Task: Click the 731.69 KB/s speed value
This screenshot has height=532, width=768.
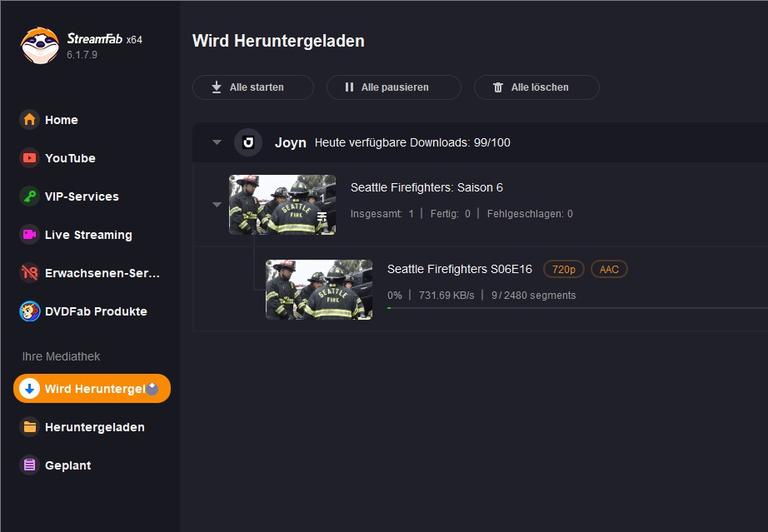Action: tap(446, 295)
